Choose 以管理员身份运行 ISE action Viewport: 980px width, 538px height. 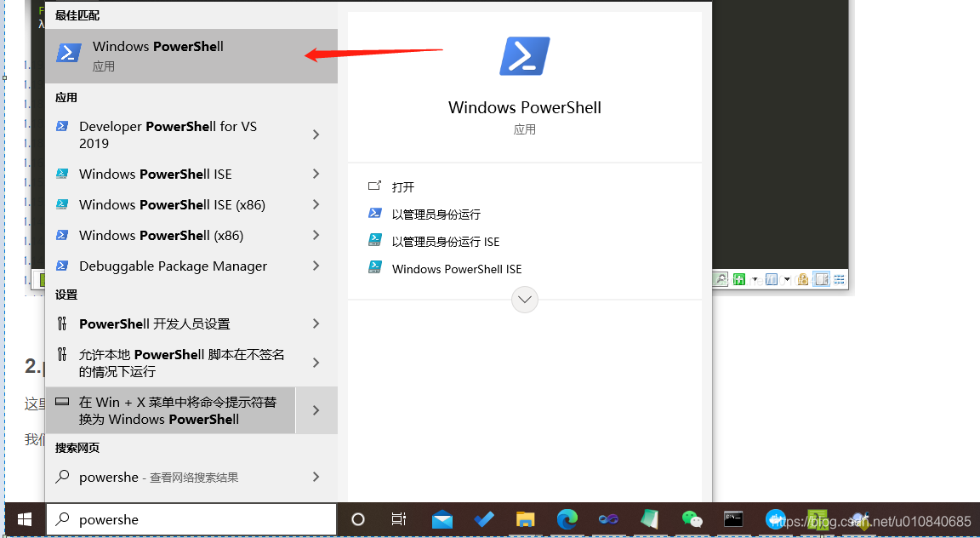click(446, 242)
